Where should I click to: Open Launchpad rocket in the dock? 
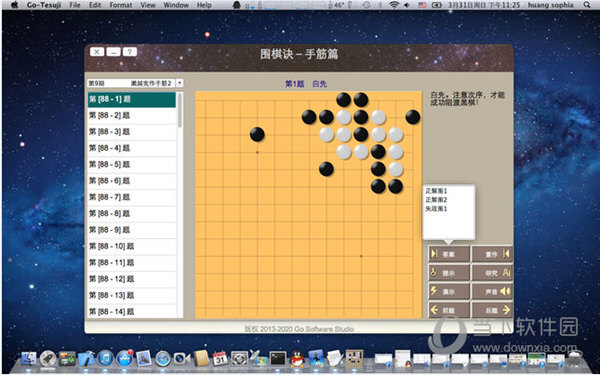click(48, 359)
